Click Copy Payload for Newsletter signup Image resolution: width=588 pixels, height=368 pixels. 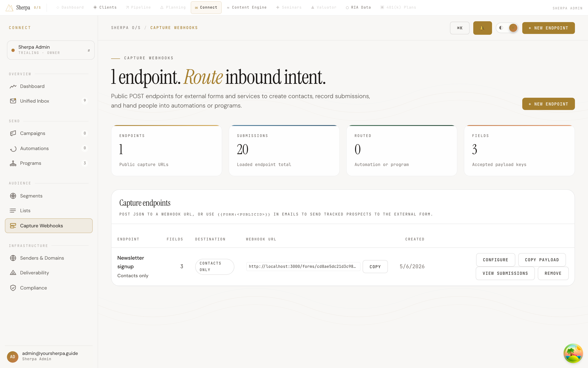click(542, 260)
